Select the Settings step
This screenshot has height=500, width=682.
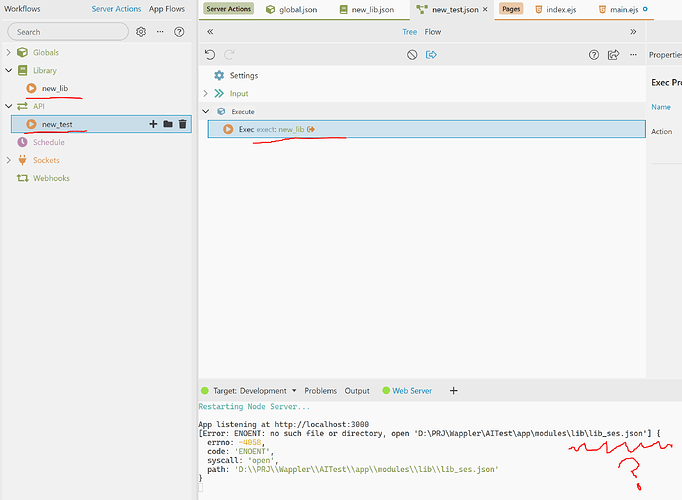point(244,76)
